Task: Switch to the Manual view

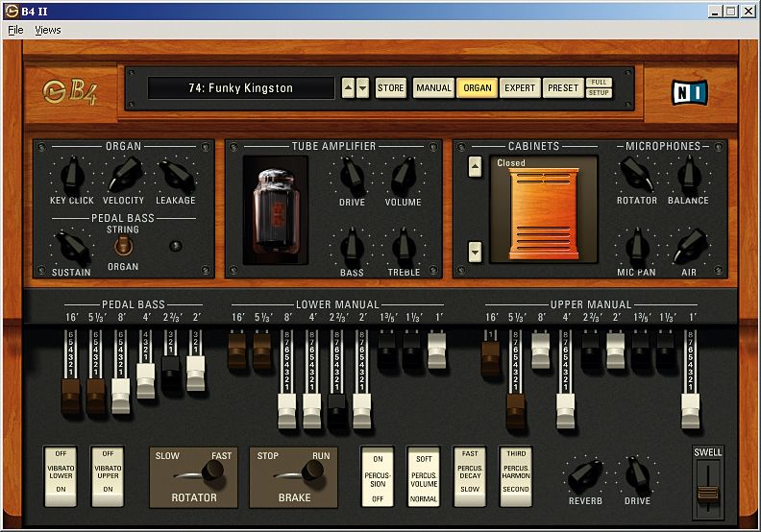Action: pyautogui.click(x=434, y=88)
